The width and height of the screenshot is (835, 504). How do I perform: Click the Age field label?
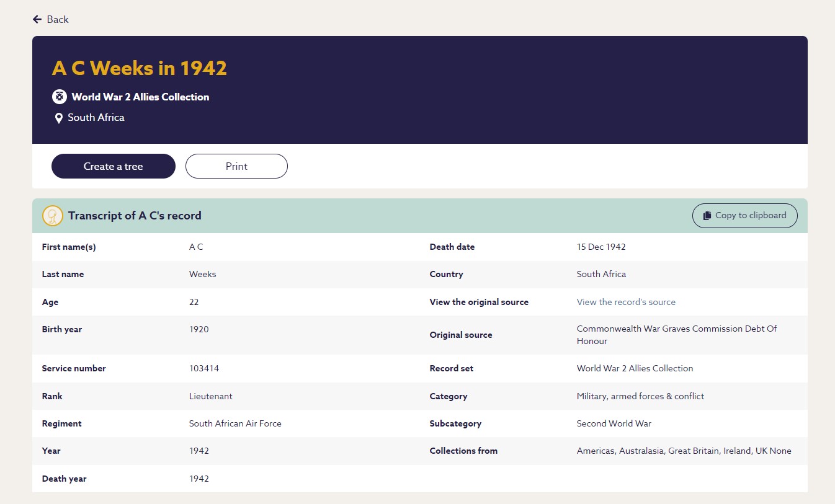coord(50,302)
